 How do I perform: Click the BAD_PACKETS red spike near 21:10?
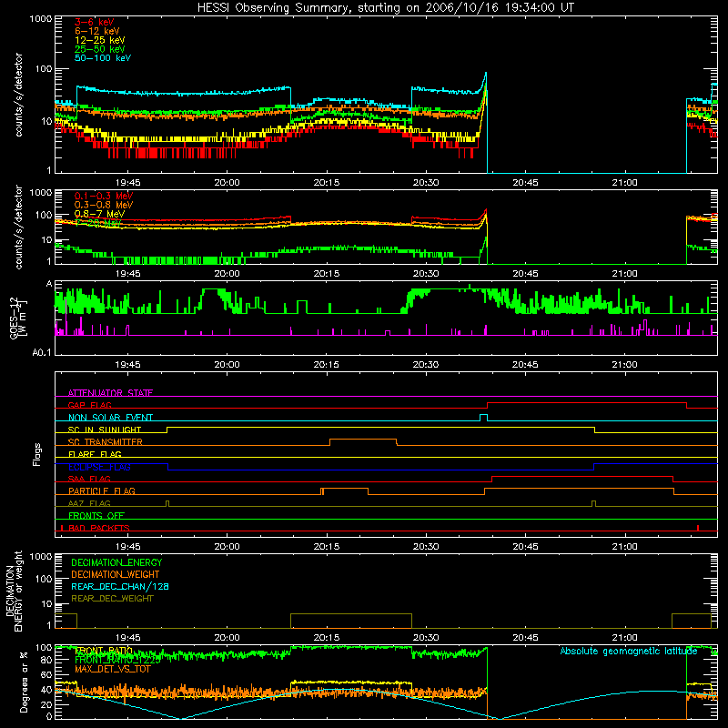(698, 528)
